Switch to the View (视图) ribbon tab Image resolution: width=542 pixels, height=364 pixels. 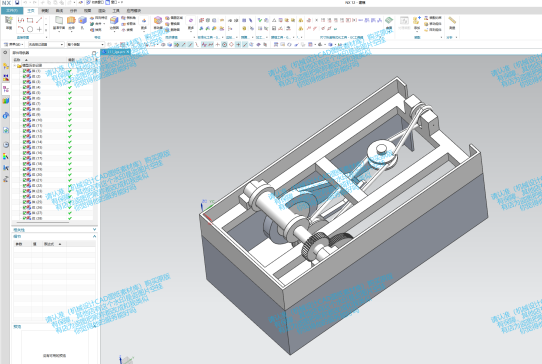(x=87, y=11)
